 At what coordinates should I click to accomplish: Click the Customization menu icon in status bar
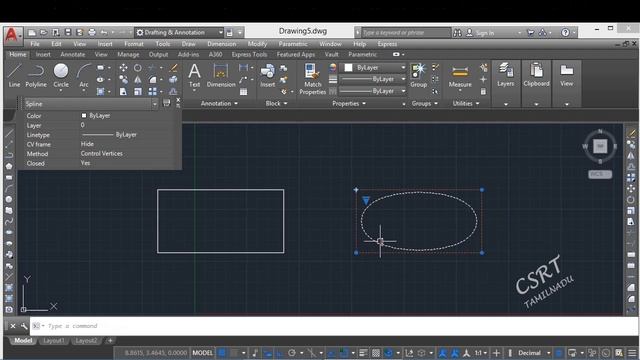click(x=632, y=353)
